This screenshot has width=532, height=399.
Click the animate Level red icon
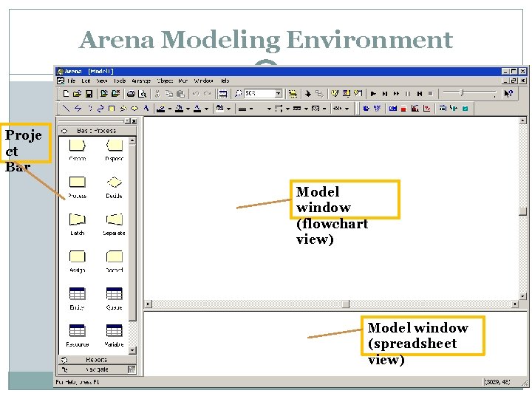pos(403,109)
